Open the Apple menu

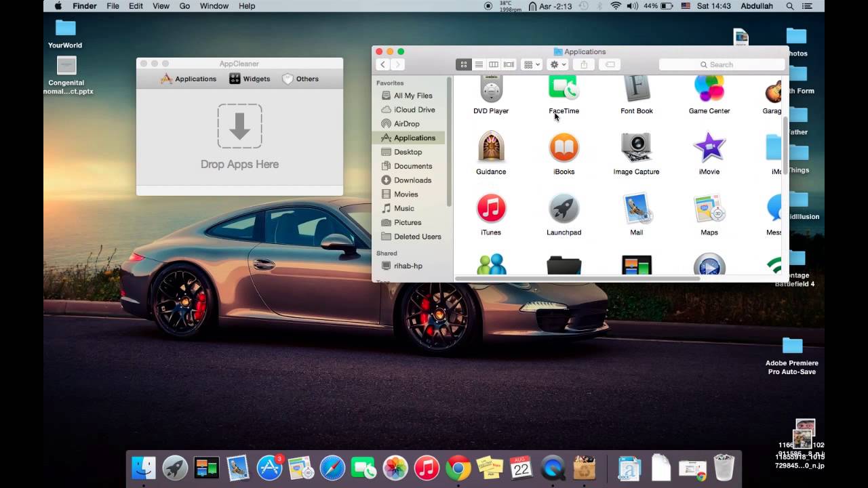click(58, 6)
